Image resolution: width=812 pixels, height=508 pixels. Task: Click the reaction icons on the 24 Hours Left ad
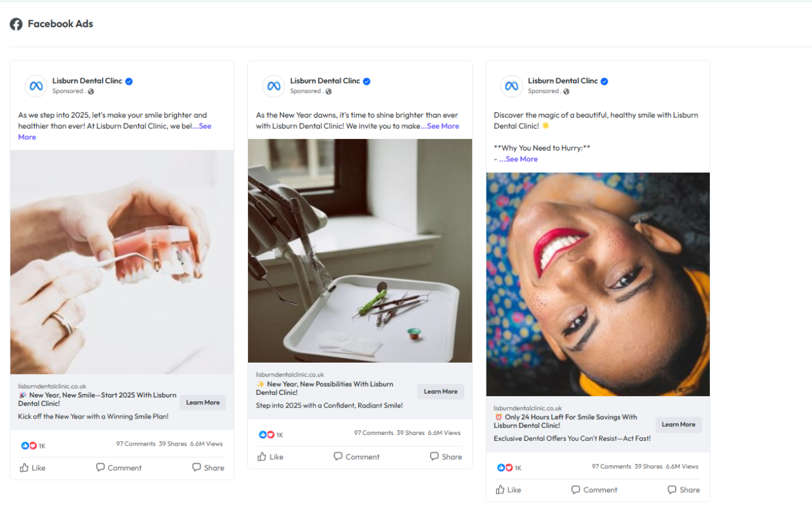[505, 468]
